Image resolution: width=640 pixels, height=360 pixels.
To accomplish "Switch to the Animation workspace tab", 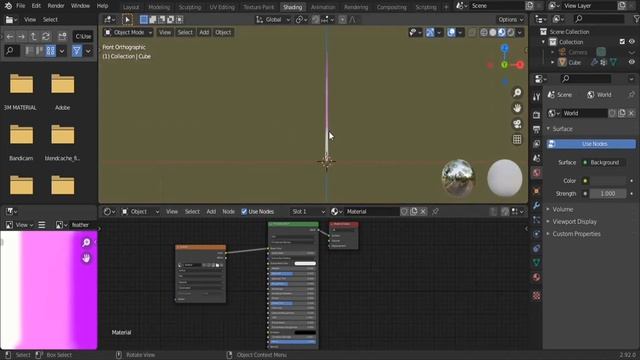I will pyautogui.click(x=323, y=7).
